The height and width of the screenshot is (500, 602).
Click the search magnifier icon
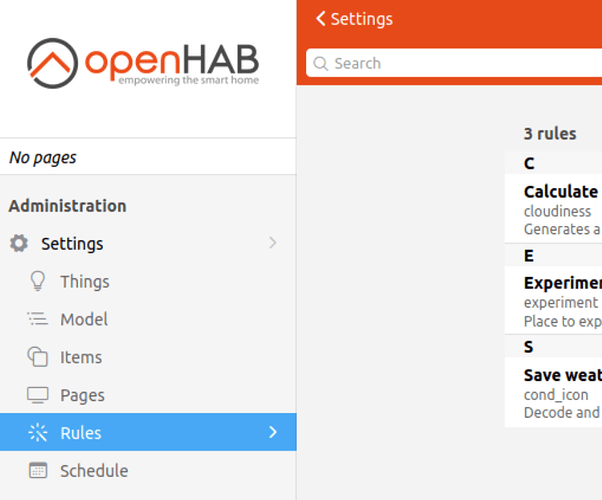(321, 64)
